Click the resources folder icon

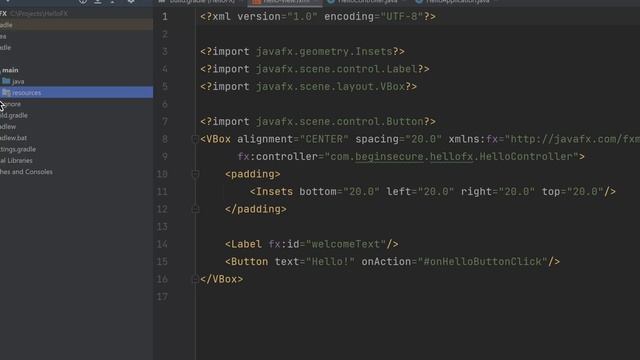(6, 93)
